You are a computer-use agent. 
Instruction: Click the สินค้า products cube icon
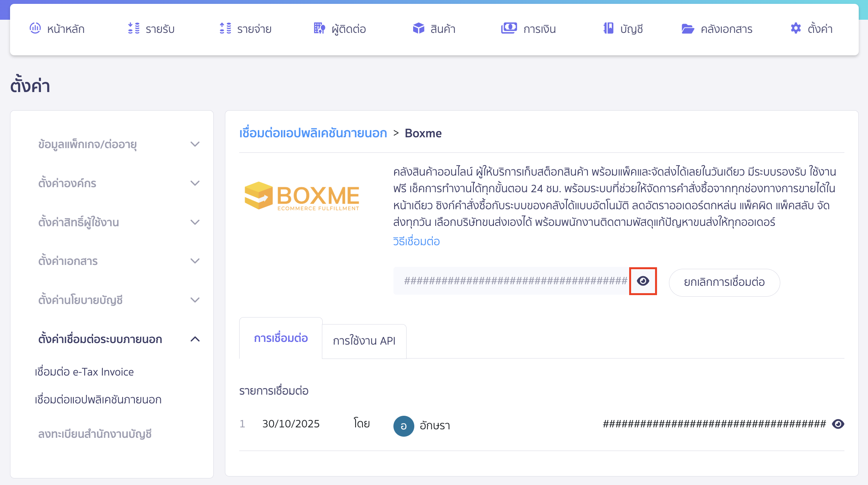pyautogui.click(x=418, y=28)
